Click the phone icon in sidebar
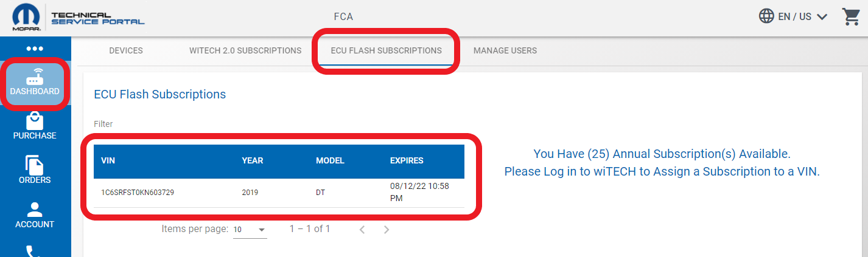Screen dimensions: 868x257 [x=35, y=251]
